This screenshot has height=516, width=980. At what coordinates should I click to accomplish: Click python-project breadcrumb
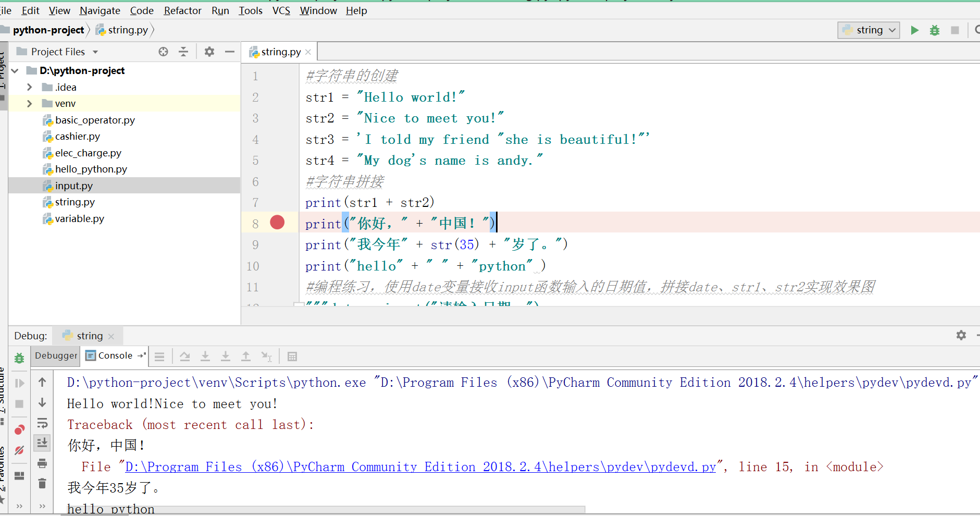click(x=48, y=30)
